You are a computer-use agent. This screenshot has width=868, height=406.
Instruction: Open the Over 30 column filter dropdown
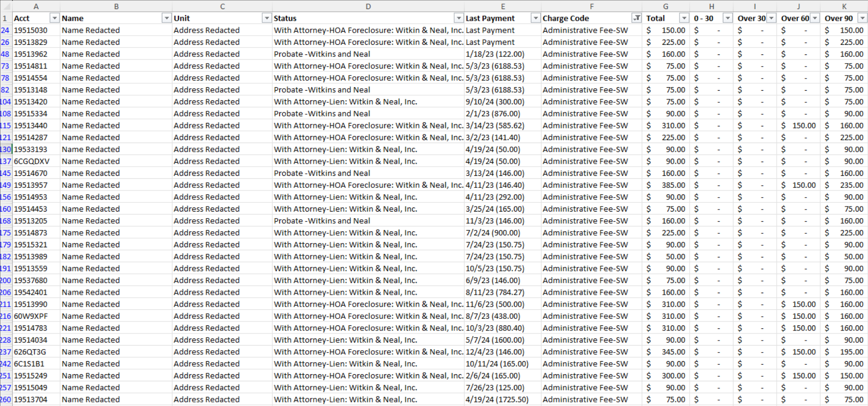[771, 18]
